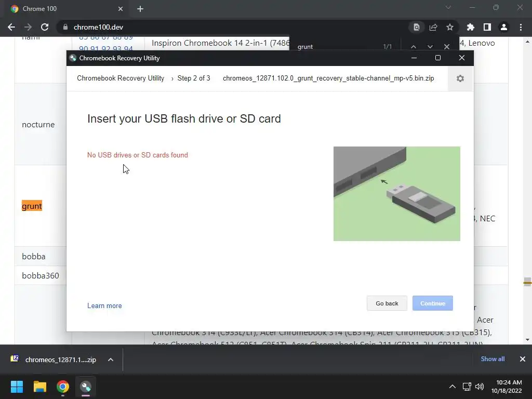Viewport: 532px width, 399px height.
Task: Close the Chrome 100 tab
Action: click(x=121, y=9)
